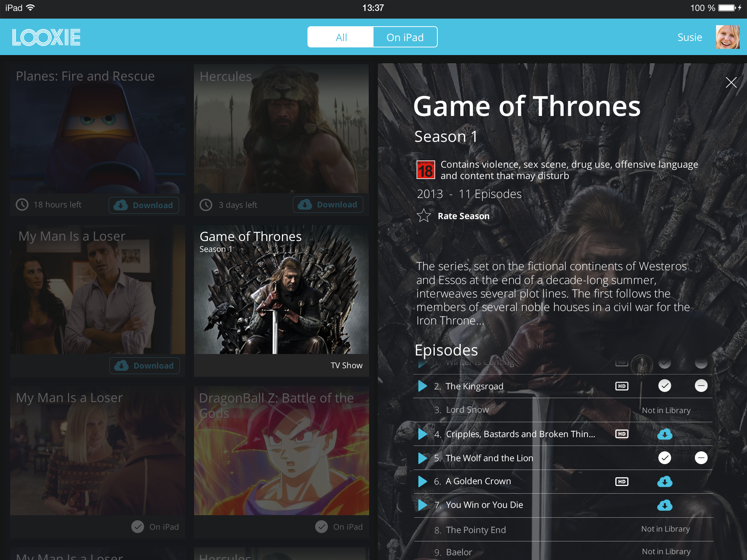Toggle downloaded checkmark for The Kingsroad
Screen dimensions: 747x560
[x=665, y=386]
